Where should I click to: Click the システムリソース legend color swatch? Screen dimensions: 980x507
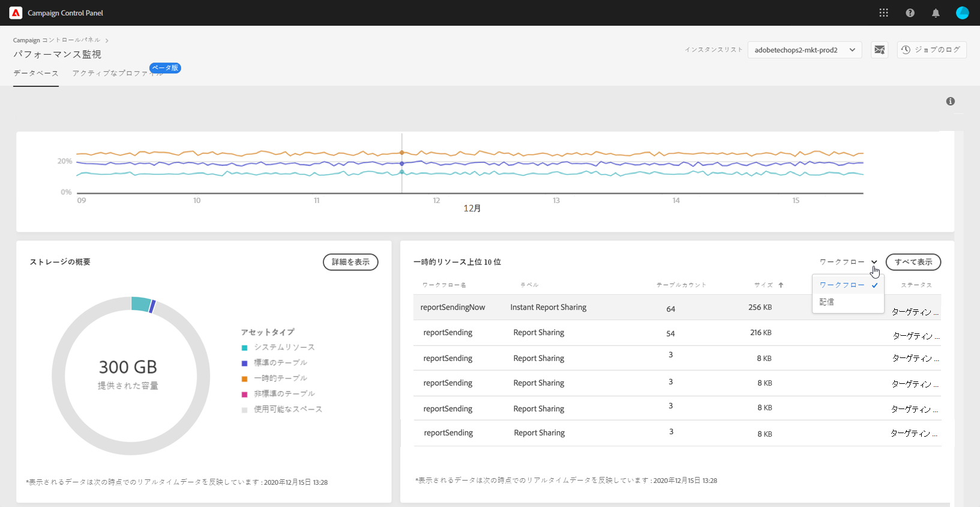tap(244, 348)
